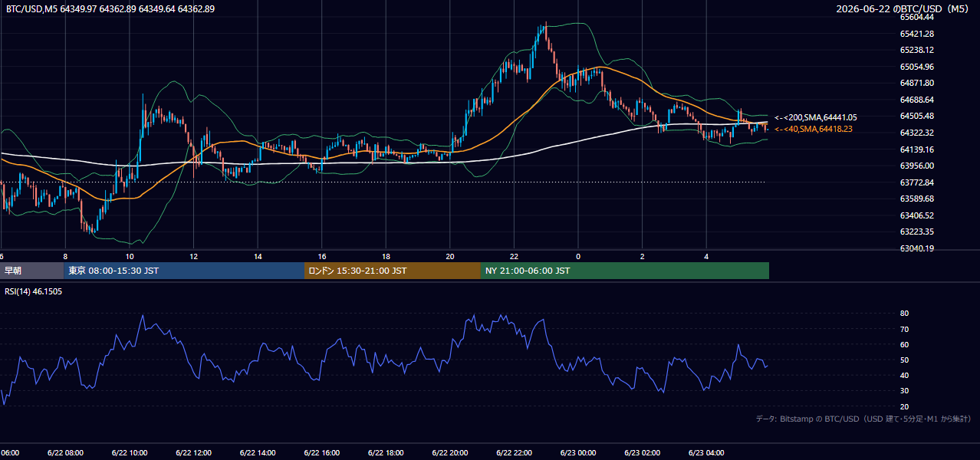Click the 6/23 00:00 date label

point(578,453)
